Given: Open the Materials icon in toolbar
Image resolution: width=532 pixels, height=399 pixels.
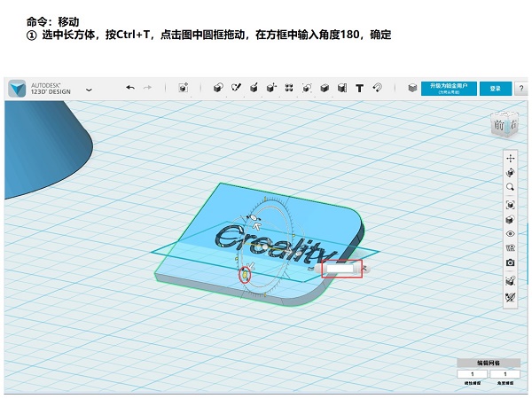Looking at the screenshot, I should (x=412, y=88).
